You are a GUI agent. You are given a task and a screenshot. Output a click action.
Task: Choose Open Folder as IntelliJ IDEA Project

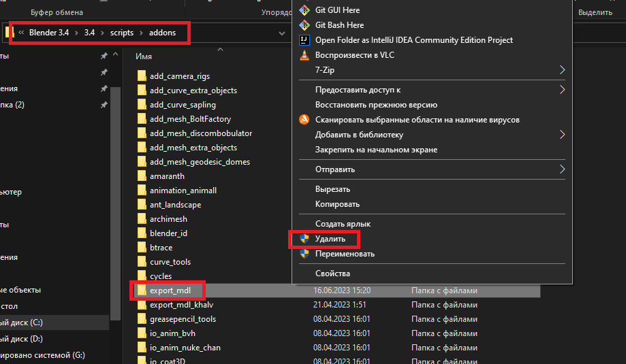coord(414,40)
